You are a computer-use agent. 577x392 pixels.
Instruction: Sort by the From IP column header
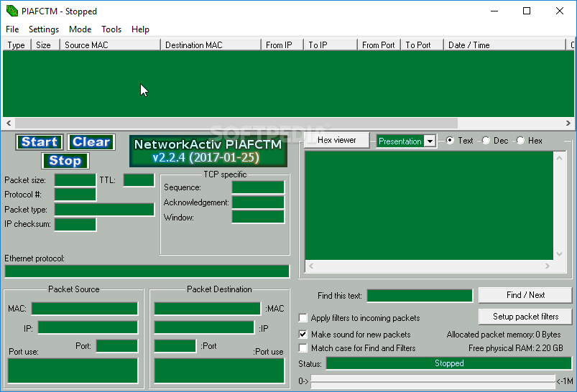[282, 45]
